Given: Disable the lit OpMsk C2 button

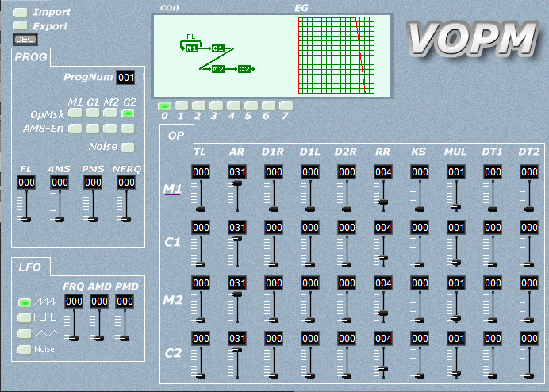Looking at the screenshot, I should tap(128, 113).
